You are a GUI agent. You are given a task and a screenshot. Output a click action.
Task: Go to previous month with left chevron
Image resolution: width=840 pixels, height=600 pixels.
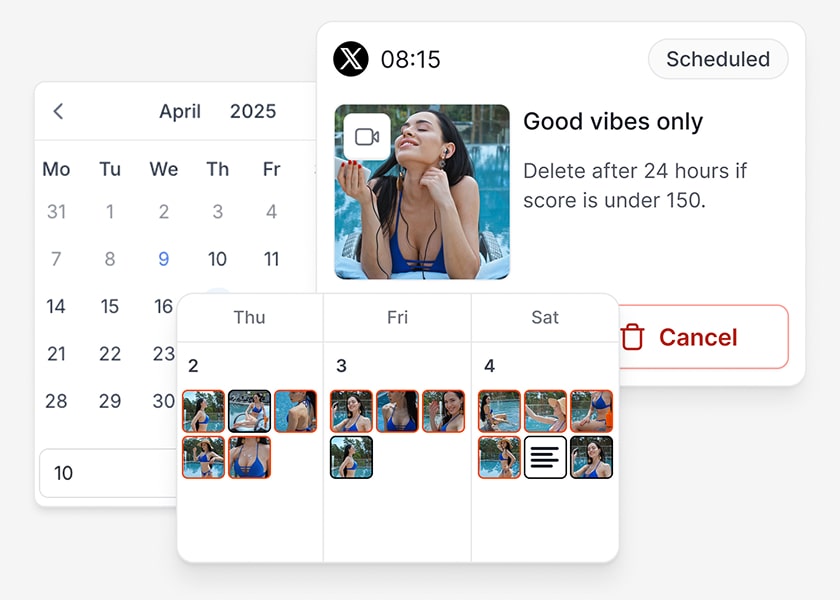[x=58, y=111]
